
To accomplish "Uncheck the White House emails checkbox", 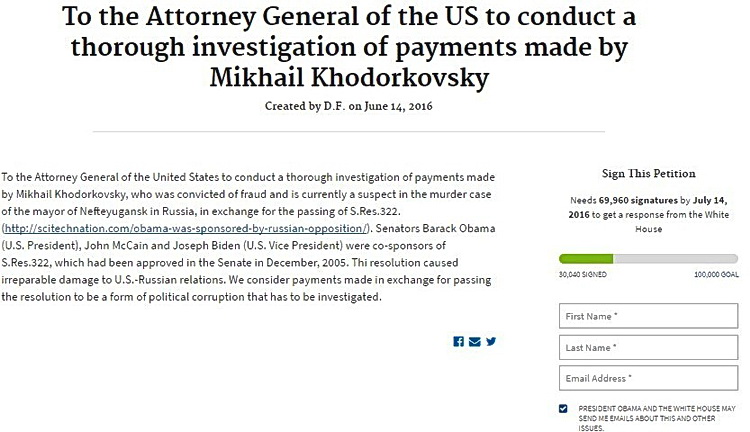I will pyautogui.click(x=563, y=408).
